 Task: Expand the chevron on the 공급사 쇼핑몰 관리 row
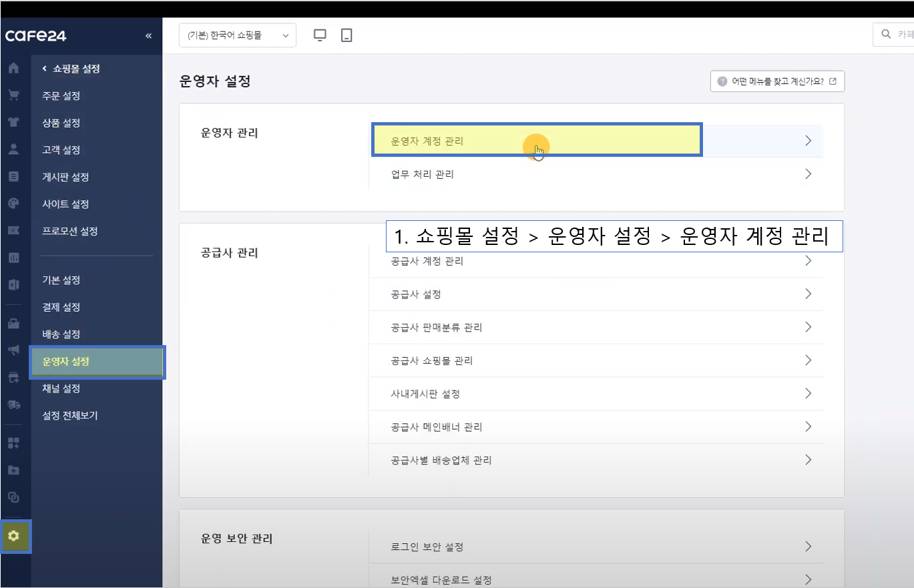pos(808,360)
